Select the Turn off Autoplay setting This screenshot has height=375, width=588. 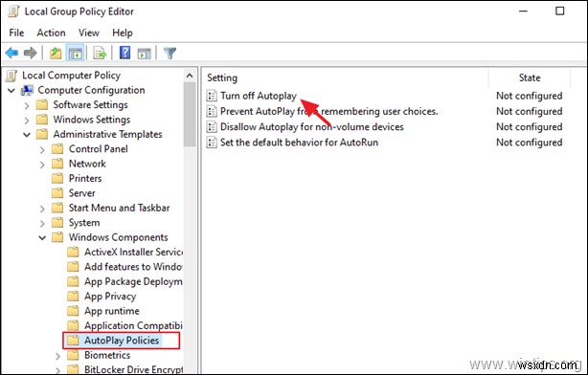coord(259,96)
